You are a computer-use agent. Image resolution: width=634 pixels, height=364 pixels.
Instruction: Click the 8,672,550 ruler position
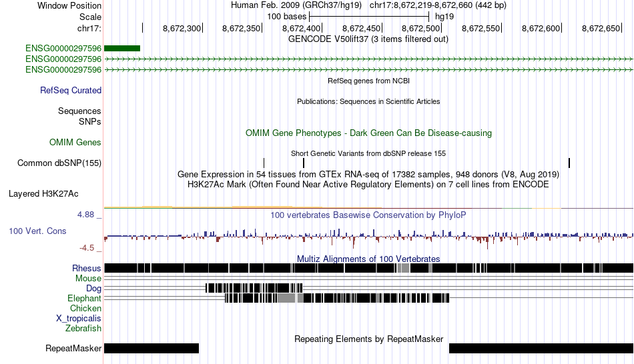[481, 28]
